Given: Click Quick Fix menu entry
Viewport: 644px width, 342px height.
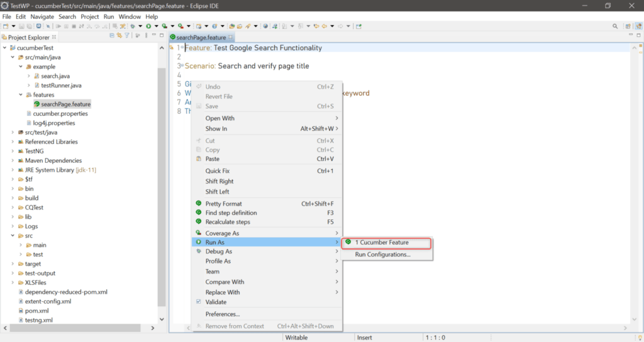Looking at the screenshot, I should tap(267, 171).
